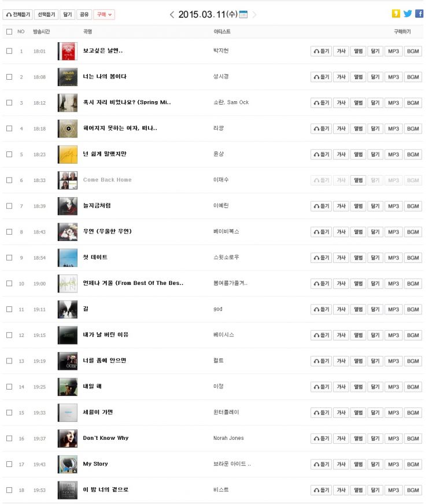This screenshot has height=504, width=429.
Task: View lyrics (가사) for 첫 데이트
Action: tap(341, 258)
